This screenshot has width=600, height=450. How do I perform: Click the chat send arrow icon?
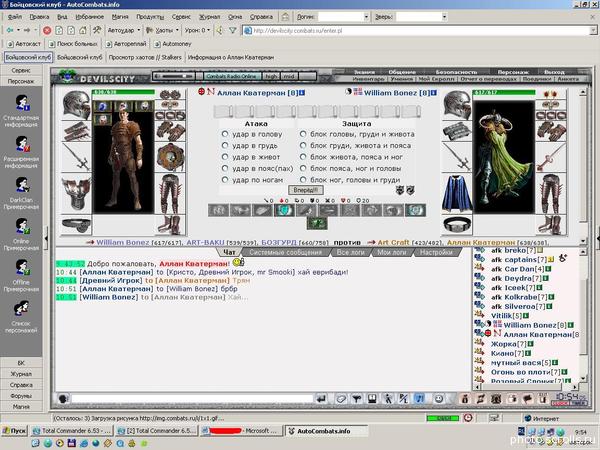[x=321, y=399]
